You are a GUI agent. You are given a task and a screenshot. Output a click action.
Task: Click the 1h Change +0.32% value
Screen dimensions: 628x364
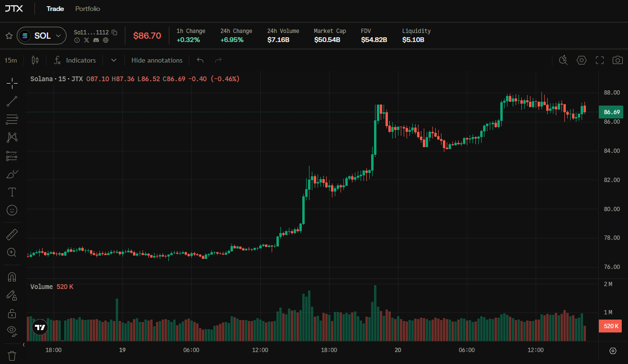click(x=188, y=40)
